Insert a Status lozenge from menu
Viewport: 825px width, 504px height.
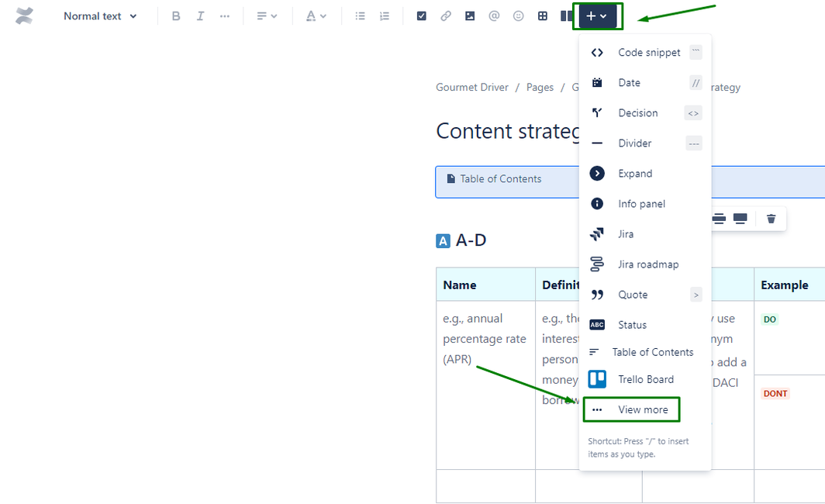point(645,325)
